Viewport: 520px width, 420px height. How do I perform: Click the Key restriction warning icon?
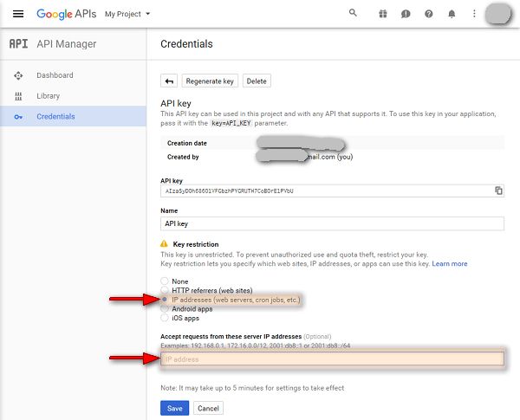(164, 243)
